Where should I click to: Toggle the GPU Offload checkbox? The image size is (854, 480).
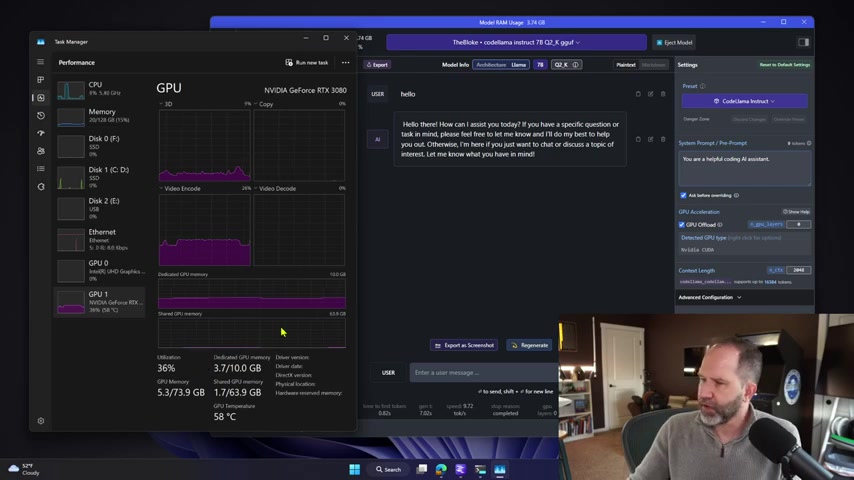pos(681,224)
